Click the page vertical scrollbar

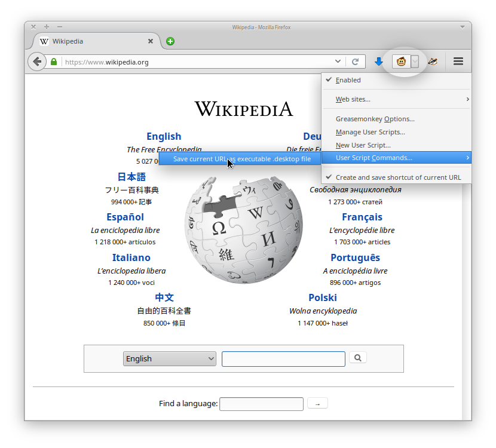coord(467,302)
